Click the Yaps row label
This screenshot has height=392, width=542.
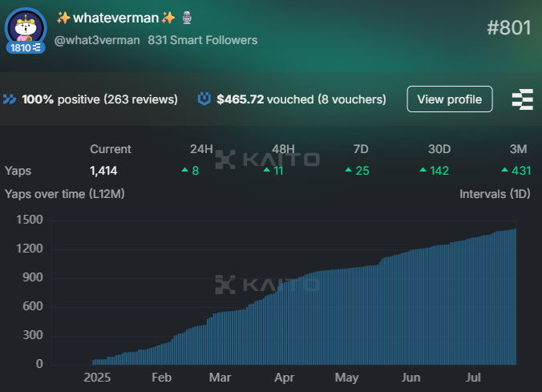(18, 171)
